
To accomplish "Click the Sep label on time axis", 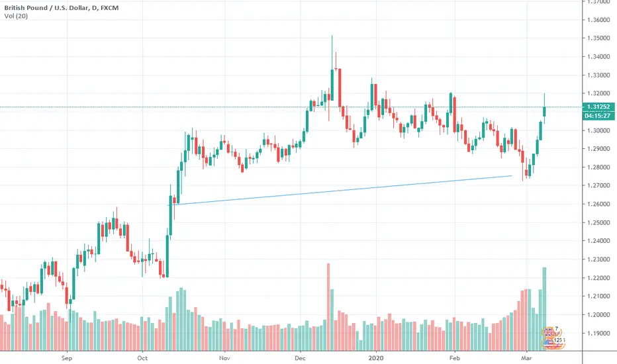I will click(67, 358).
